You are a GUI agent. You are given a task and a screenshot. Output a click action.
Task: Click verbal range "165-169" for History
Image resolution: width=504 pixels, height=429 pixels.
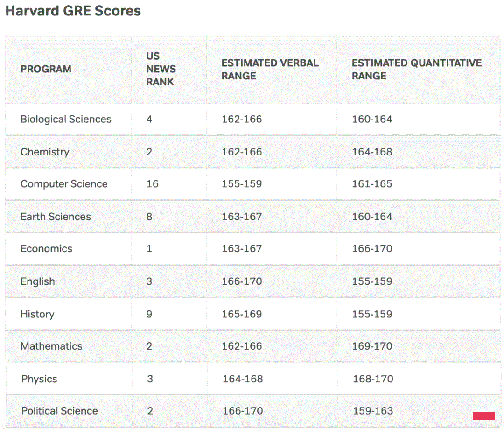pyautogui.click(x=242, y=314)
